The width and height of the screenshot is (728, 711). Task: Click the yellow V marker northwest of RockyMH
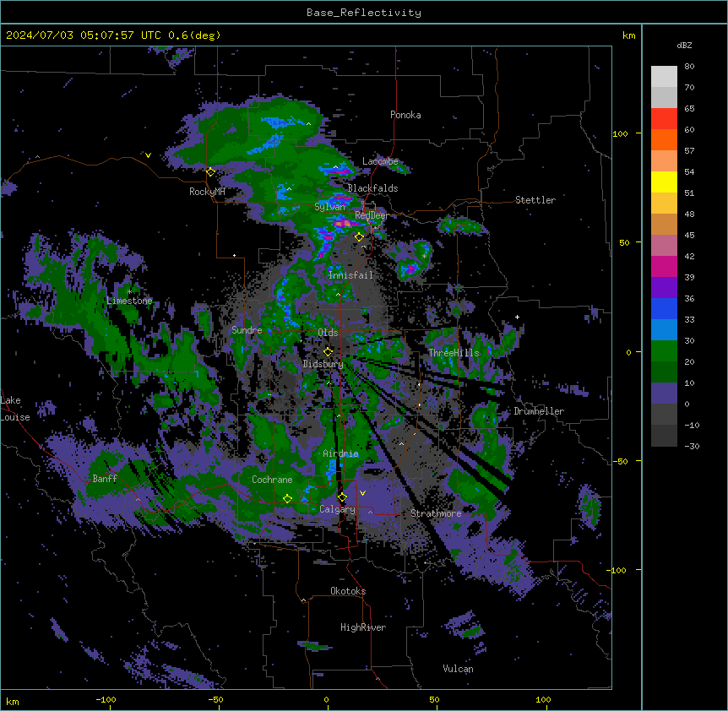[148, 155]
